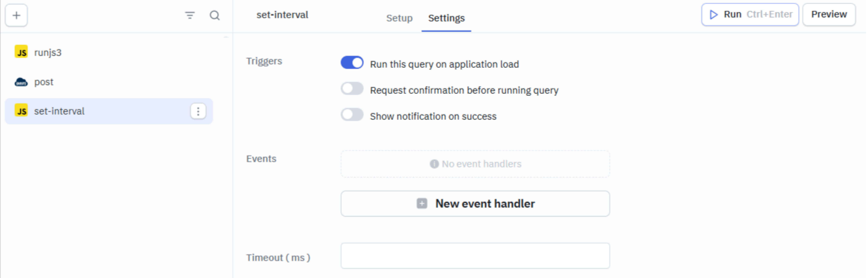Click the JS icon next to set-interval
The width and height of the screenshot is (868, 278).
(21, 111)
